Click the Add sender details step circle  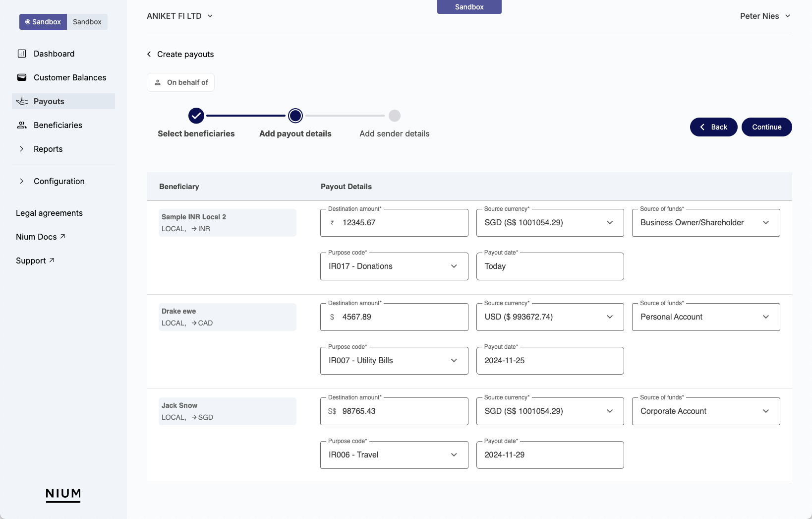[x=395, y=116]
